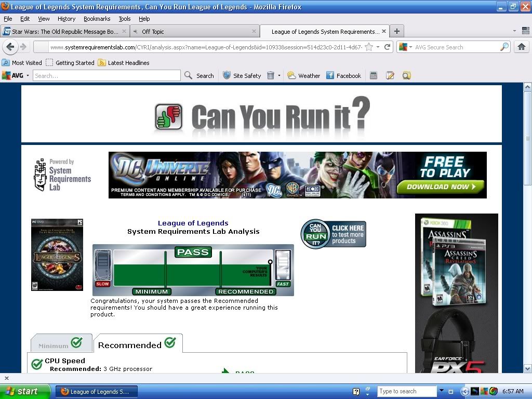The image size is (532, 399).
Task: Click the Forward navigation arrow
Action: [23, 47]
